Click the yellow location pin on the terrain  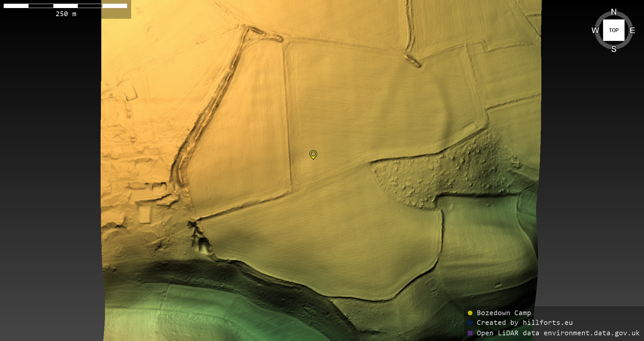point(313,154)
